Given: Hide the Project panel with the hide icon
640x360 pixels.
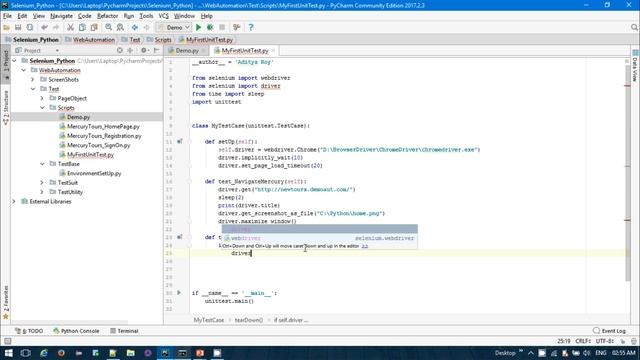Looking at the screenshot, I should [157, 50].
